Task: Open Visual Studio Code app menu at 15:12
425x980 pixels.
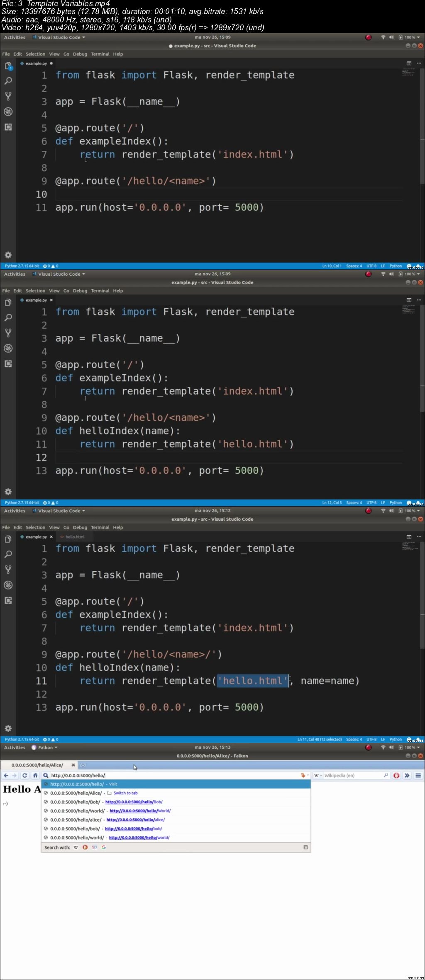Action: coord(59,511)
